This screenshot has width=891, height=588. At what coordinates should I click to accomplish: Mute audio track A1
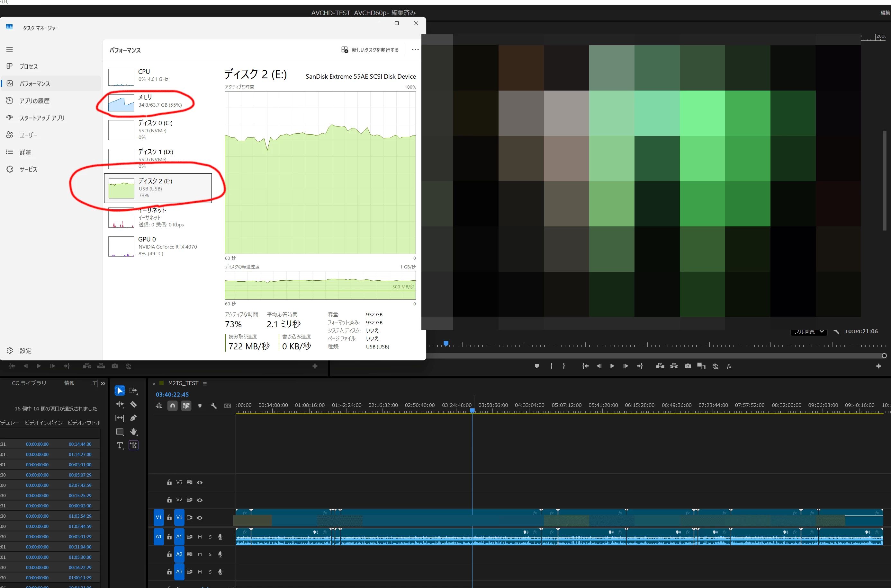(x=200, y=537)
